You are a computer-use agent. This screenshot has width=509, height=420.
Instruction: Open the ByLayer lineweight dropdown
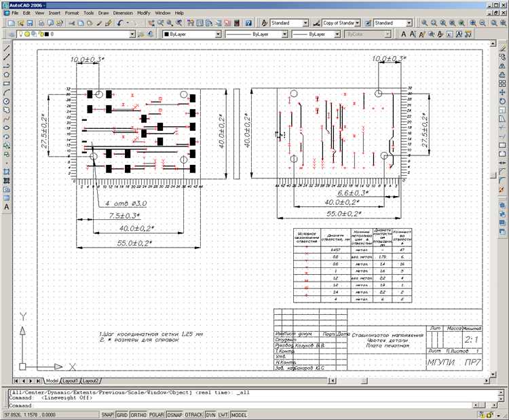coord(337,33)
